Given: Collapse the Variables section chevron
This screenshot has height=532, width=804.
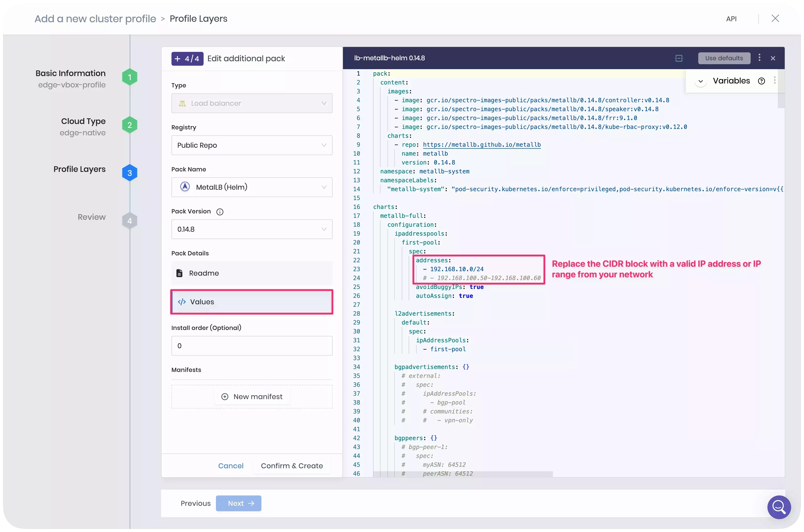Looking at the screenshot, I should 701,81.
